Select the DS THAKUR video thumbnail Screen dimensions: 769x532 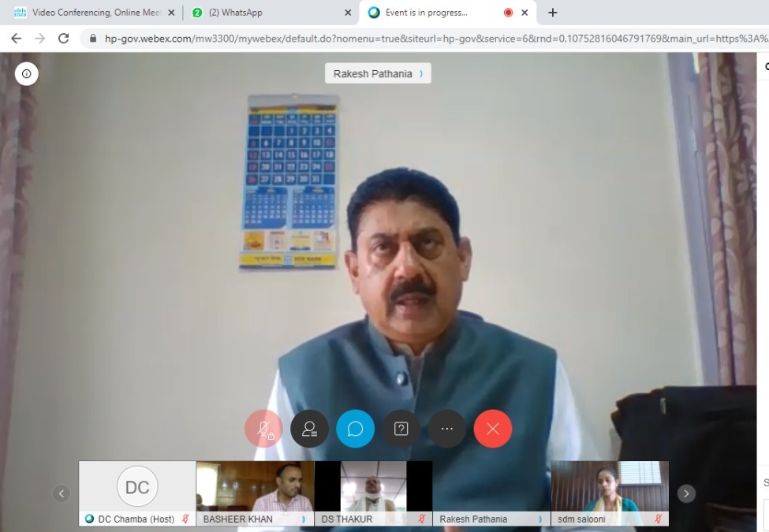point(373,493)
